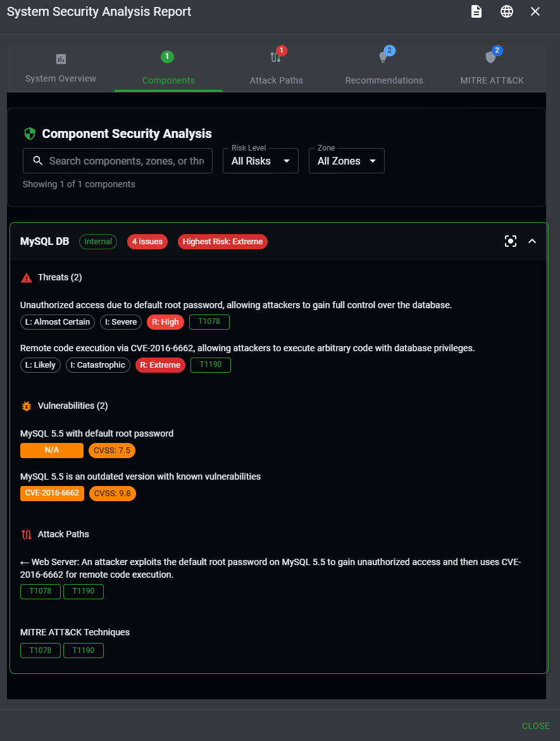Switch to the System Overview tab
Image resolution: width=560 pixels, height=741 pixels.
[61, 68]
